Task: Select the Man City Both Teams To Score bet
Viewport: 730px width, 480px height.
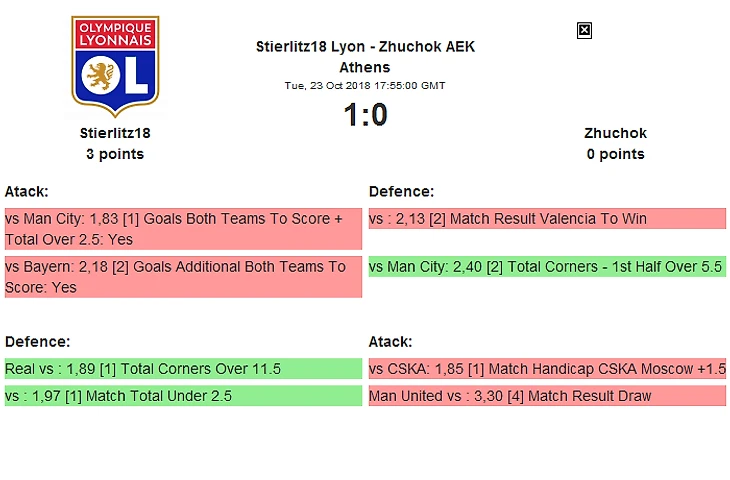Action: [x=183, y=229]
